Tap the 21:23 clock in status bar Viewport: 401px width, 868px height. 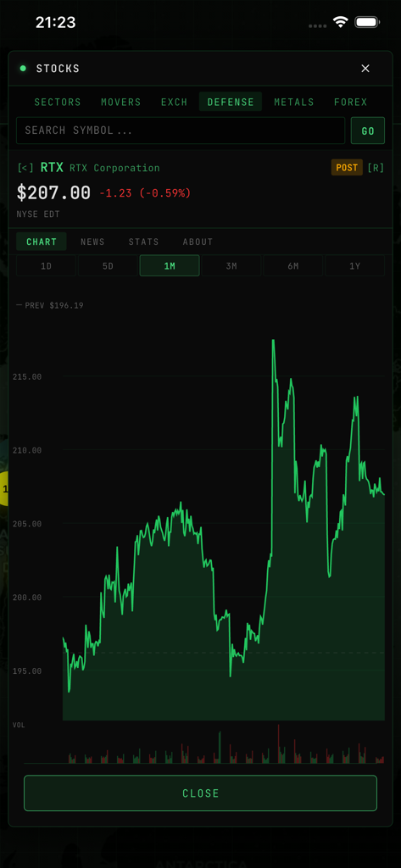coord(55,22)
